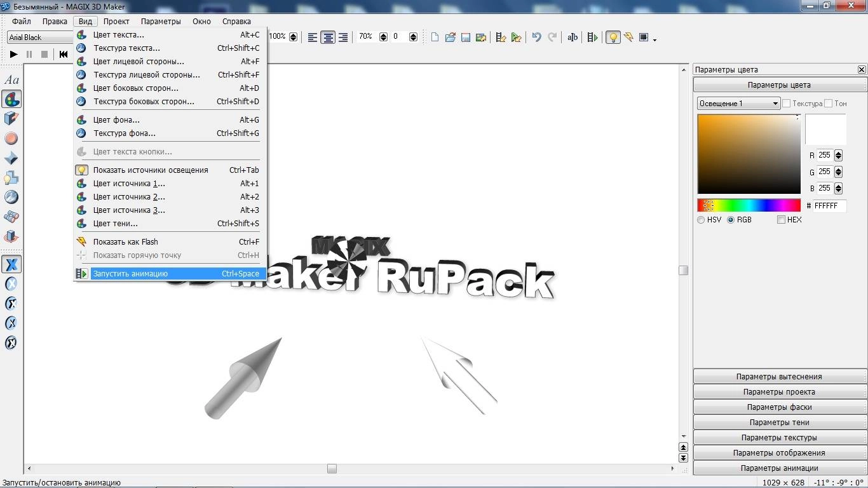
Task: Expand the Параметры отображения panel
Action: (x=779, y=453)
